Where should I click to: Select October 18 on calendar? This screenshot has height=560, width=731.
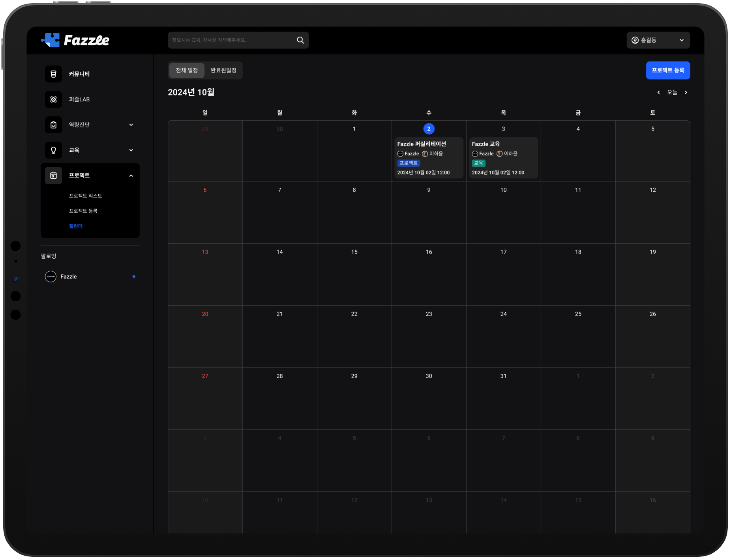pyautogui.click(x=578, y=252)
